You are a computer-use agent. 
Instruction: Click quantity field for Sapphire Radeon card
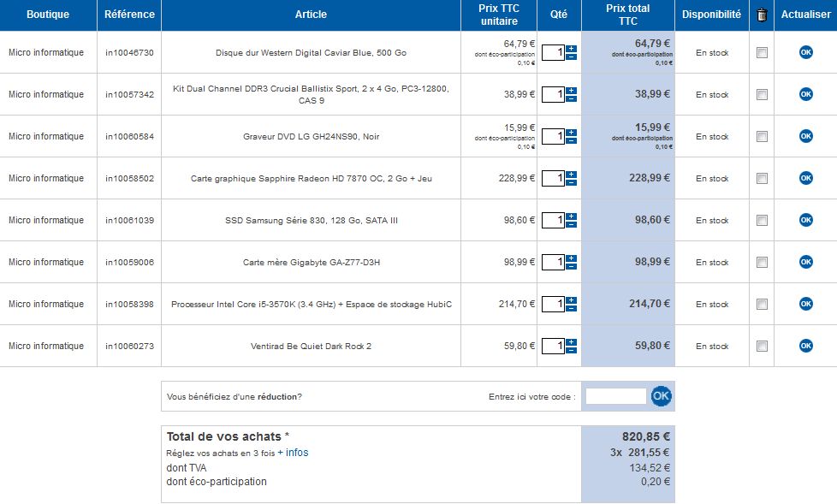pyautogui.click(x=554, y=178)
